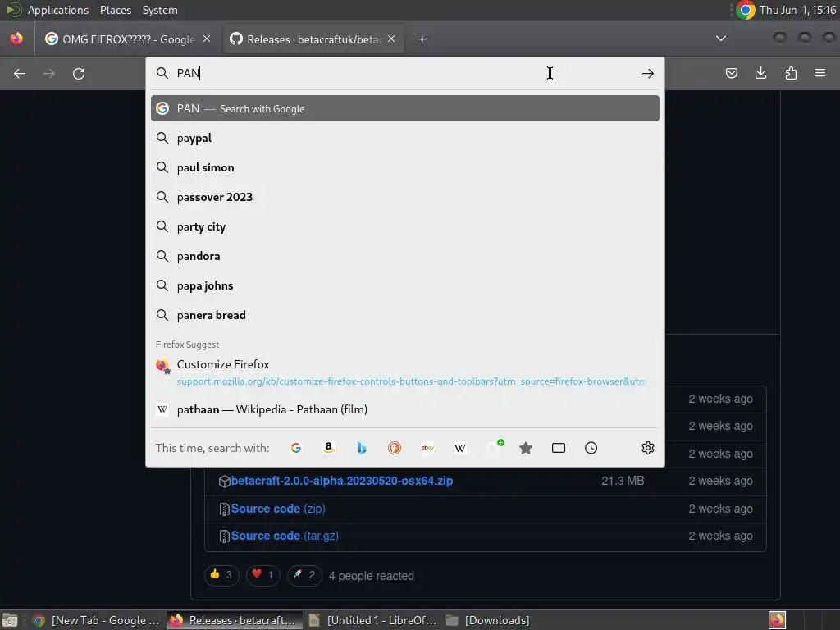Choose the pandora suggestion
Viewport: 840px width, 630px height.
point(405,256)
